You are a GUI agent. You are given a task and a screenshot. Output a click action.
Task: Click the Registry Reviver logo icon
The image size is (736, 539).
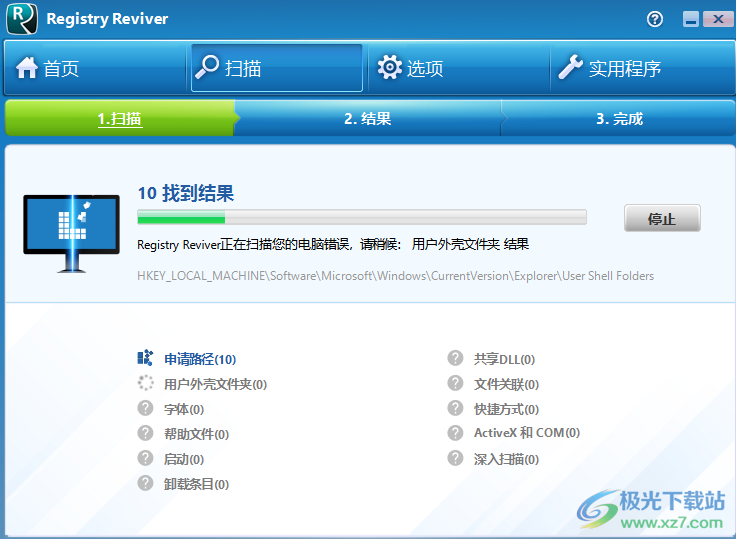tap(22, 18)
